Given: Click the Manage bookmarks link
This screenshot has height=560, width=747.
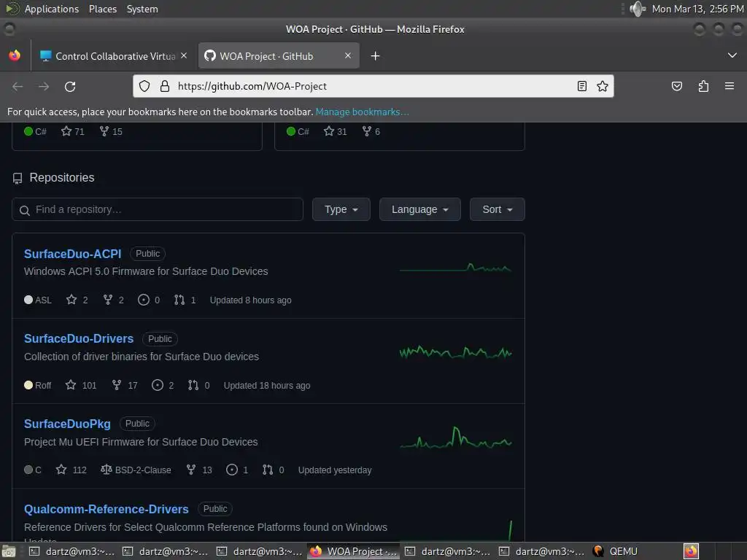Looking at the screenshot, I should [x=362, y=112].
